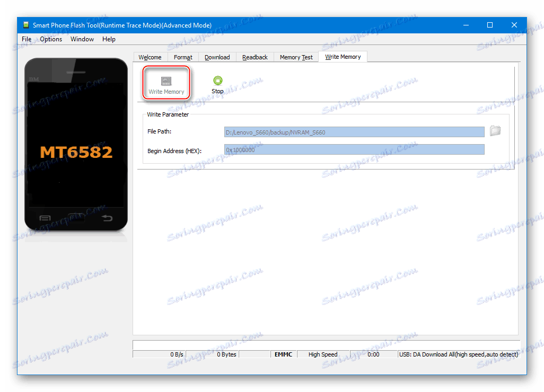Viewport: 544px width, 392px height.
Task: Click the High Speed indicator in status bar
Action: [323, 354]
